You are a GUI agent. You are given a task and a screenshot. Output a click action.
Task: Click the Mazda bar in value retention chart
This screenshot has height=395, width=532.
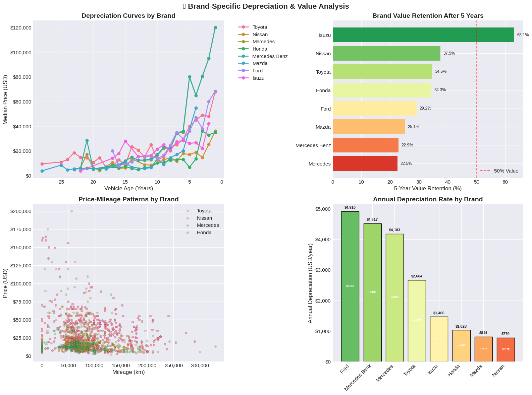click(x=369, y=127)
